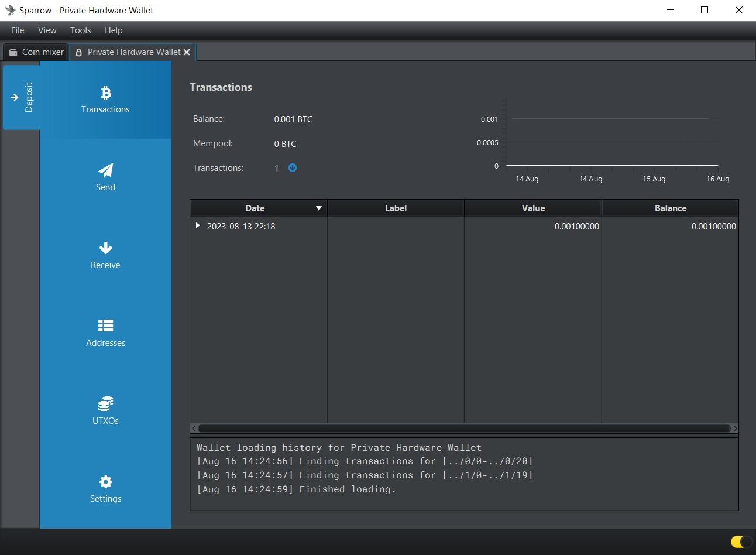The image size is (756, 555).
Task: Click the Balance column header
Action: click(670, 208)
